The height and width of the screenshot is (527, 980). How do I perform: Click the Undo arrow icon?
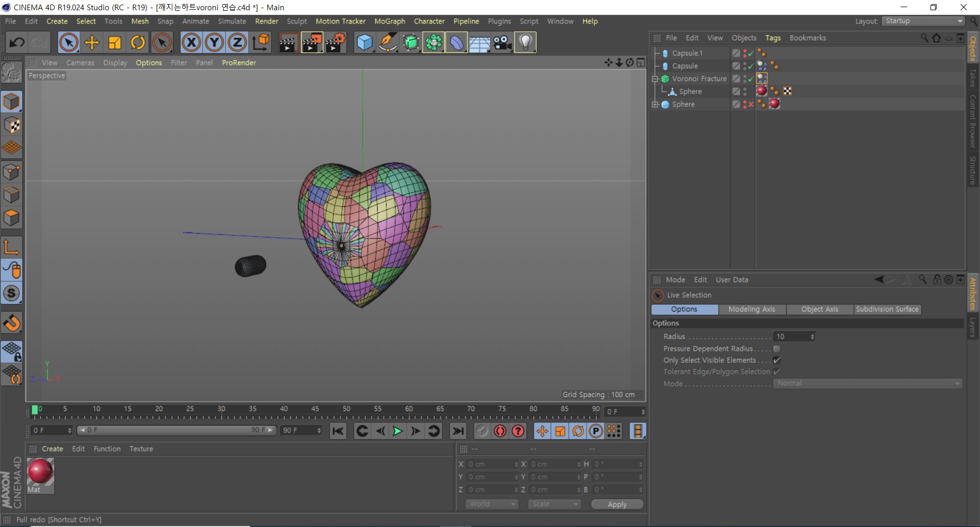click(16, 42)
